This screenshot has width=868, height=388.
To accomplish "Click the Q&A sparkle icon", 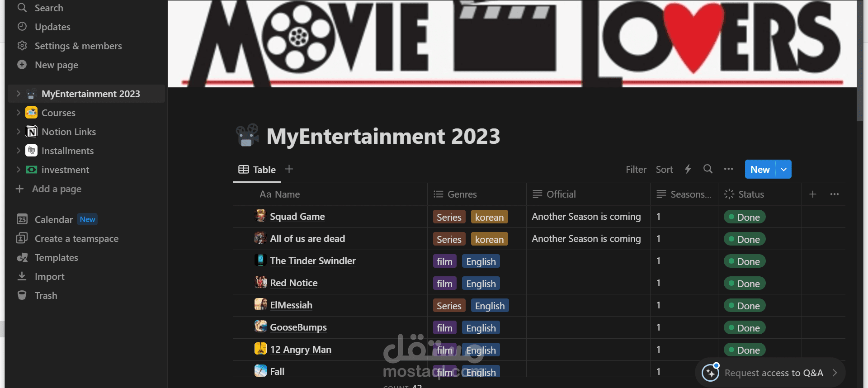I will [710, 373].
